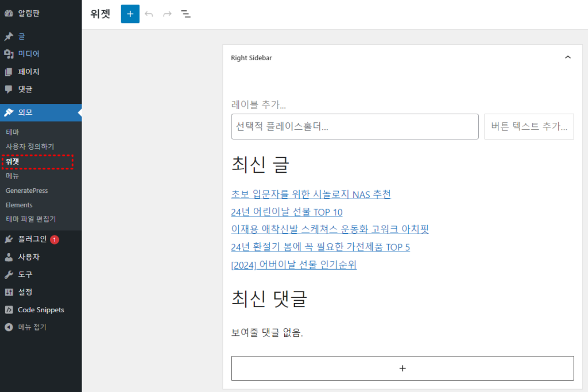Open post link about 시놀로지 NAS 추천
Image resolution: width=588 pixels, height=392 pixels.
click(x=311, y=194)
